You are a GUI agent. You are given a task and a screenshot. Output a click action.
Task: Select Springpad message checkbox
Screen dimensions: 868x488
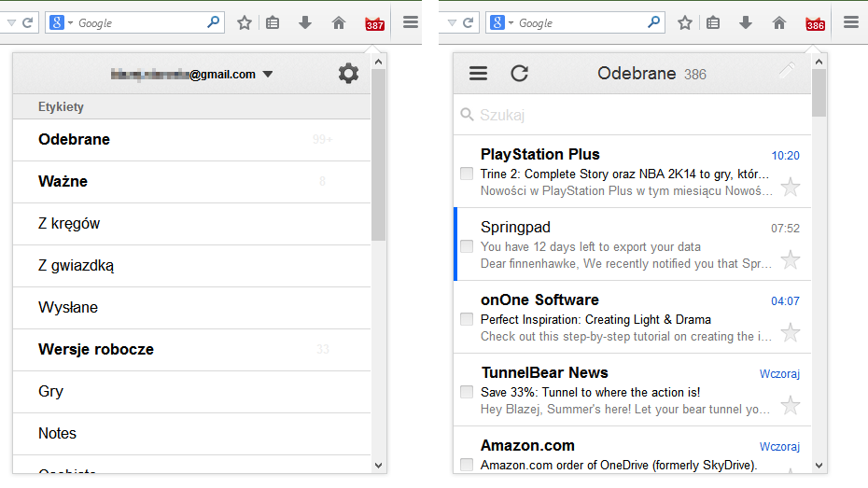(x=467, y=246)
